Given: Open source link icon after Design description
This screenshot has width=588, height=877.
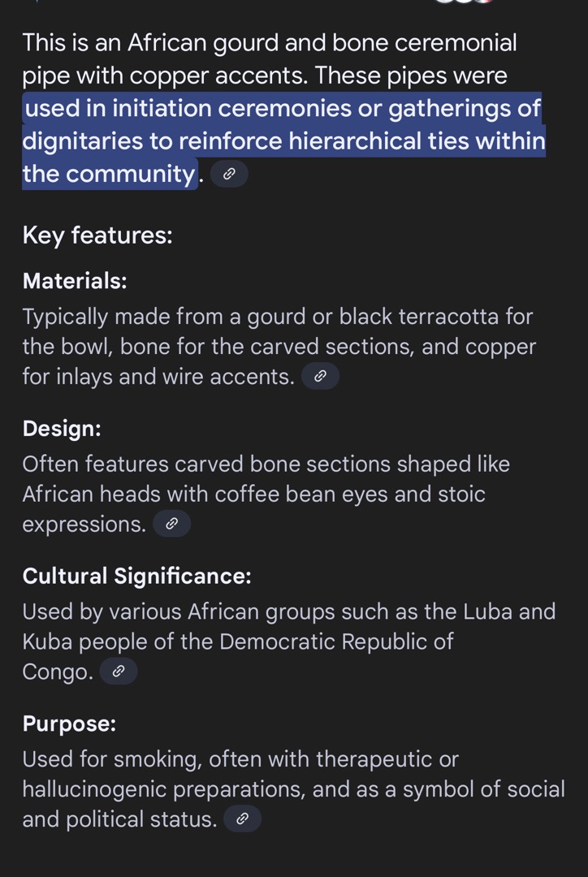Looking at the screenshot, I should (x=171, y=525).
